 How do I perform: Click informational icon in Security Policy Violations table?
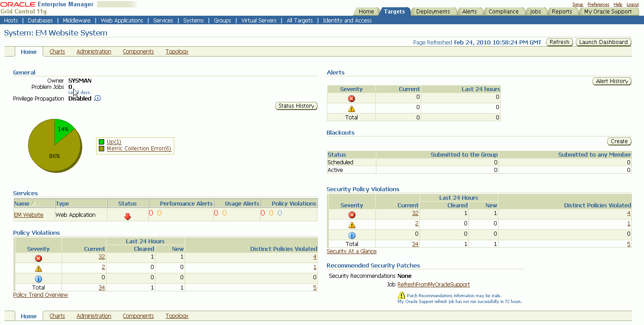pyautogui.click(x=352, y=235)
